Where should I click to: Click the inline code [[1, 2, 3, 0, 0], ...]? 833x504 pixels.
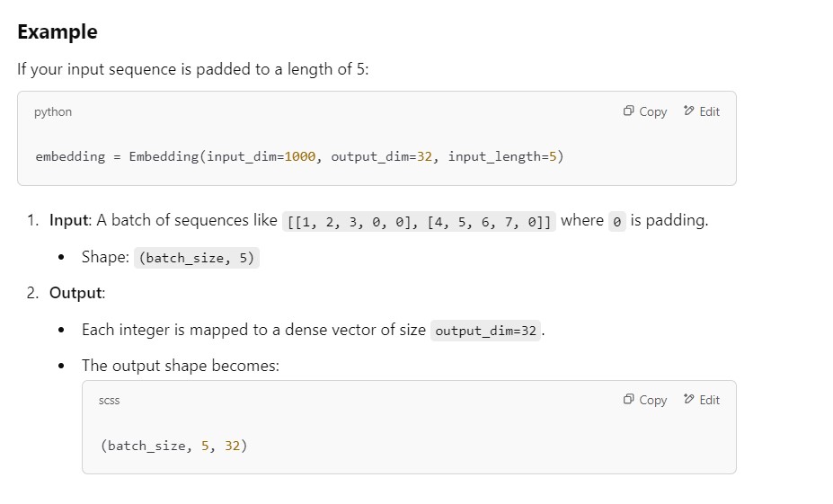point(420,221)
